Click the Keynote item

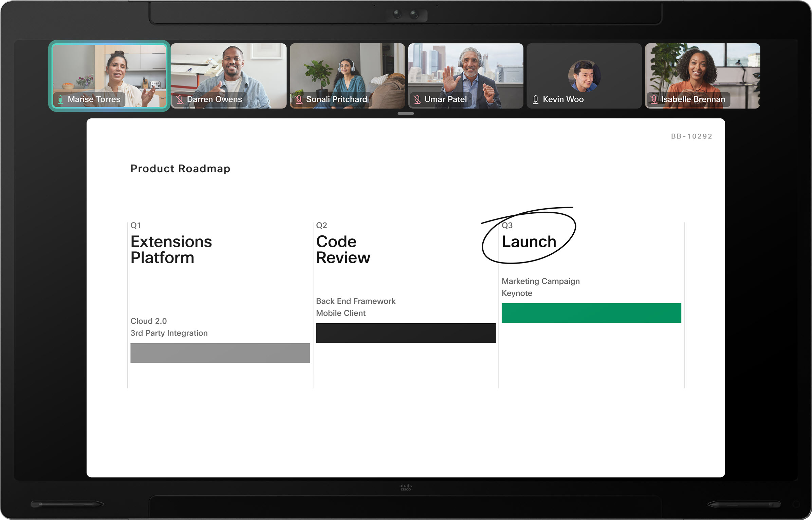point(517,293)
